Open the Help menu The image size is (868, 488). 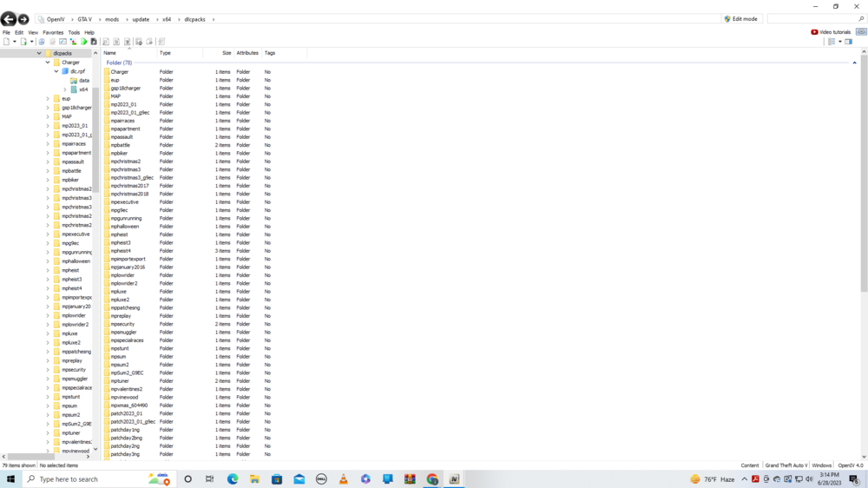click(89, 33)
